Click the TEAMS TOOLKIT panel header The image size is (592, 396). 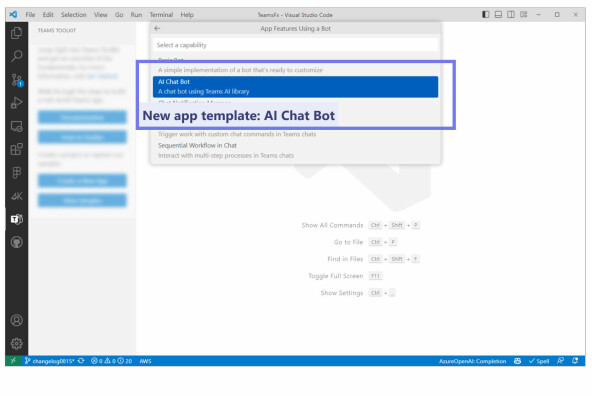click(x=57, y=30)
